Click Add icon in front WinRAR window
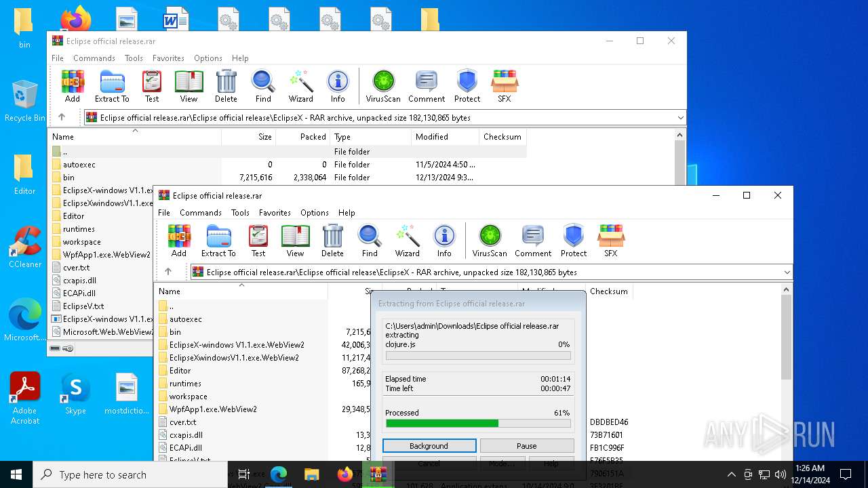868x488 pixels. (179, 241)
